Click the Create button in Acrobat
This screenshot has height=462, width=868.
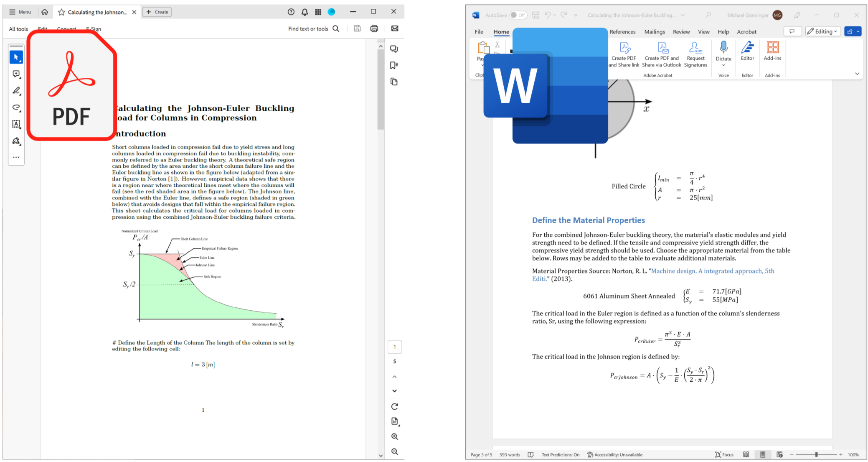coord(157,12)
